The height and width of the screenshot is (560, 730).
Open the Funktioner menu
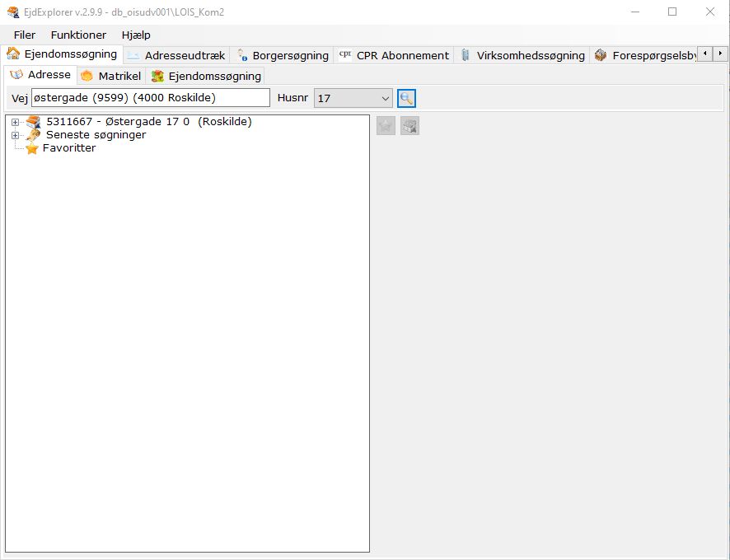click(78, 35)
